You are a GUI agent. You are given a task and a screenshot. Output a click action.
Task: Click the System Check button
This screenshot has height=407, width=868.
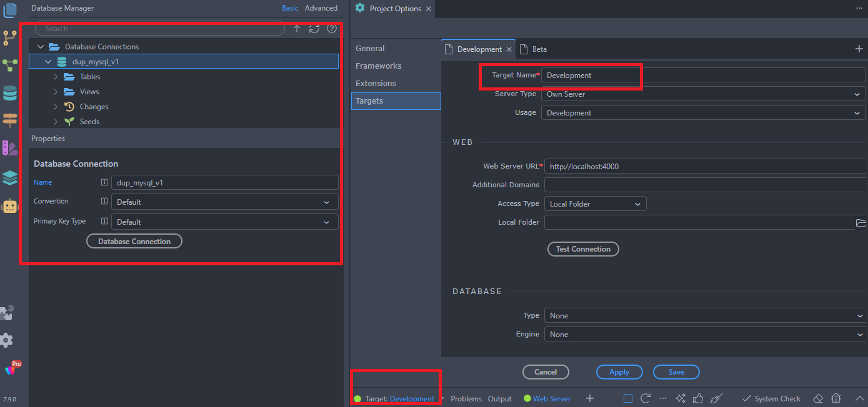(x=771, y=399)
